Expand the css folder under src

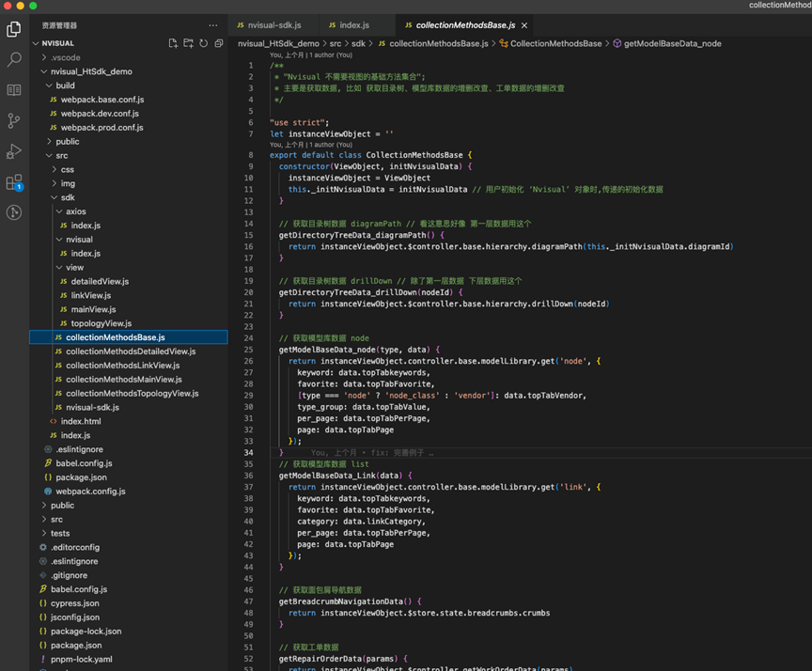[68, 169]
